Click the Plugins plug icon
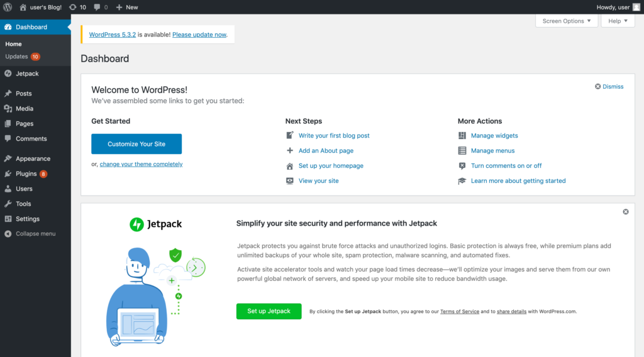The image size is (644, 357). click(x=8, y=173)
